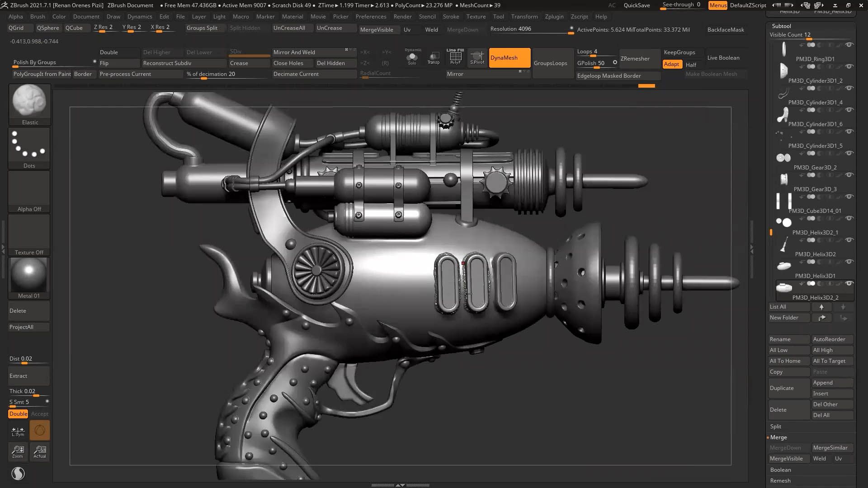Image resolution: width=868 pixels, height=488 pixels.
Task: Click the Solo mode icon
Action: (x=412, y=57)
